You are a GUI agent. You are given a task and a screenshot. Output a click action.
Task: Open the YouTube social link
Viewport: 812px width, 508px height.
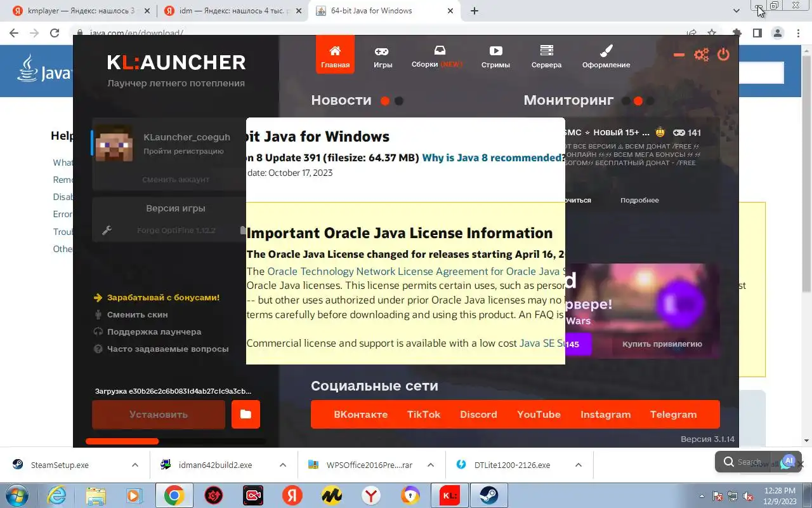pyautogui.click(x=539, y=415)
